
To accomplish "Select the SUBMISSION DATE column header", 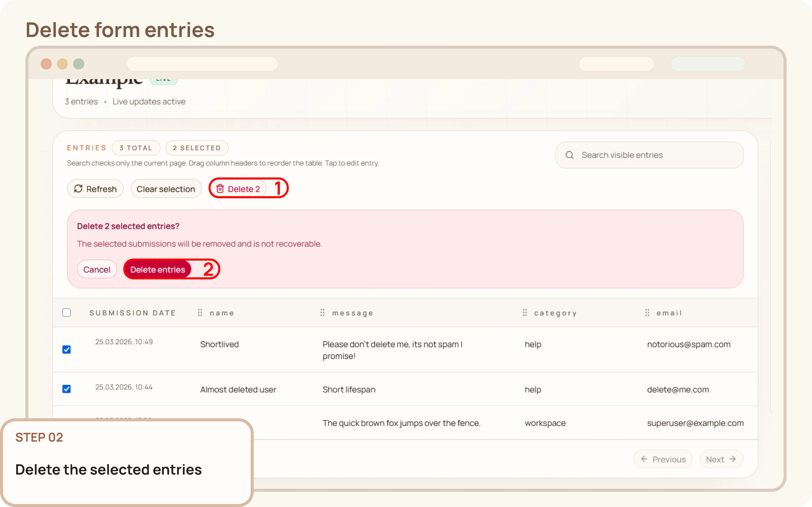I will [x=132, y=313].
